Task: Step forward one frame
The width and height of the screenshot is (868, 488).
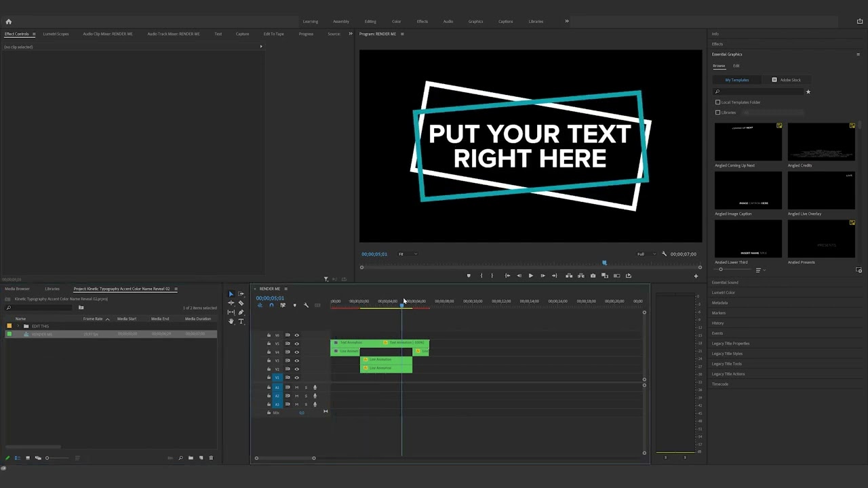Action: pos(542,276)
